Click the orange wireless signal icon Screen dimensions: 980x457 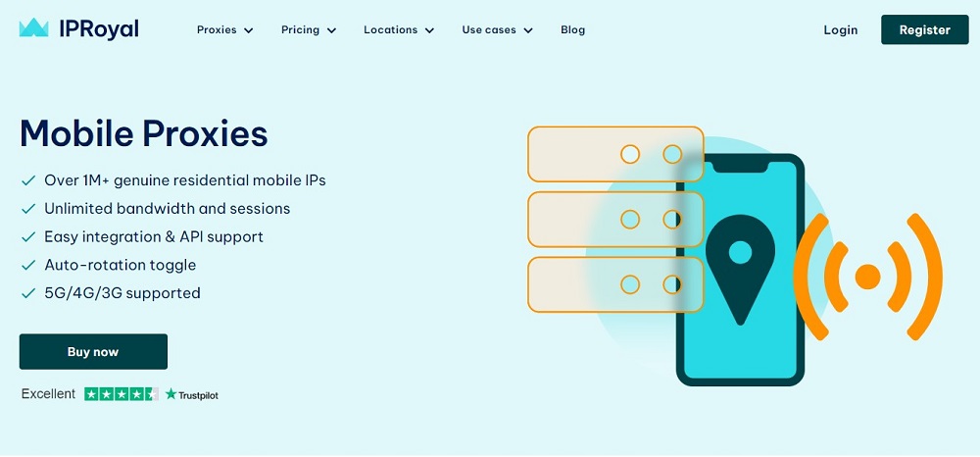coord(867,277)
